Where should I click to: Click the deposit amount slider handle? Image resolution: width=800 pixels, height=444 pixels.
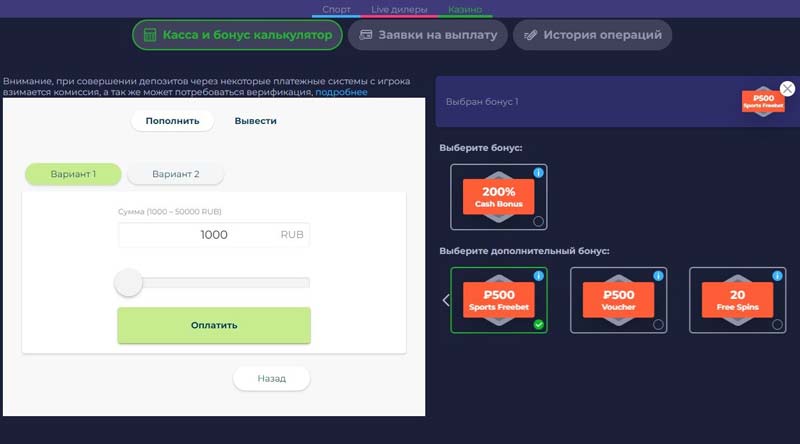tap(128, 283)
